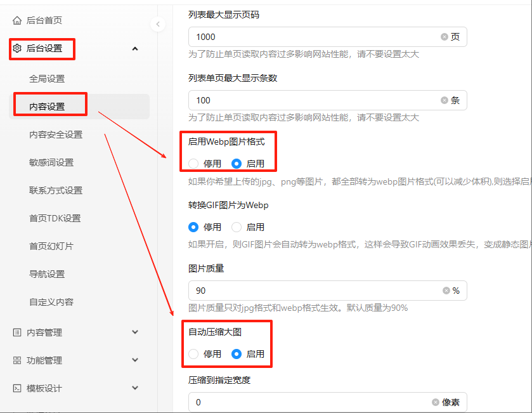This screenshot has width=532, height=413.
Task: Clear the 列表最大显示页码 field value
Action: click(444, 37)
